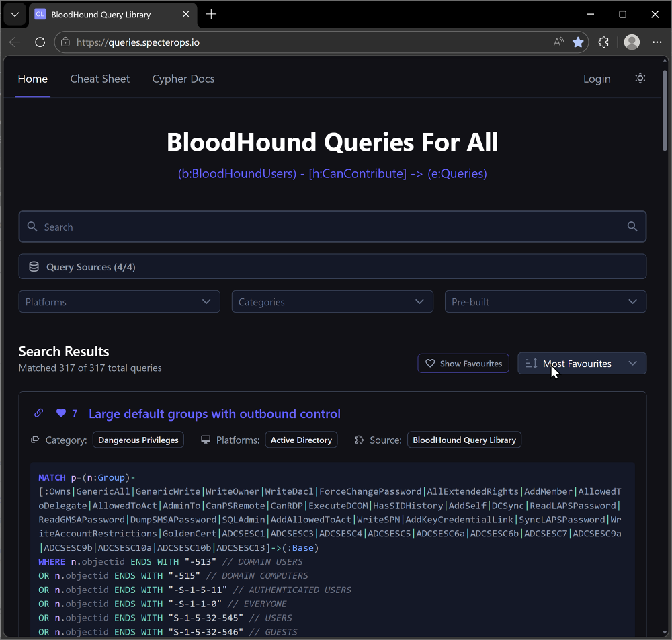Click the AUTHENTICATED USERS comment in code
The image size is (672, 640).
tap(292, 590)
